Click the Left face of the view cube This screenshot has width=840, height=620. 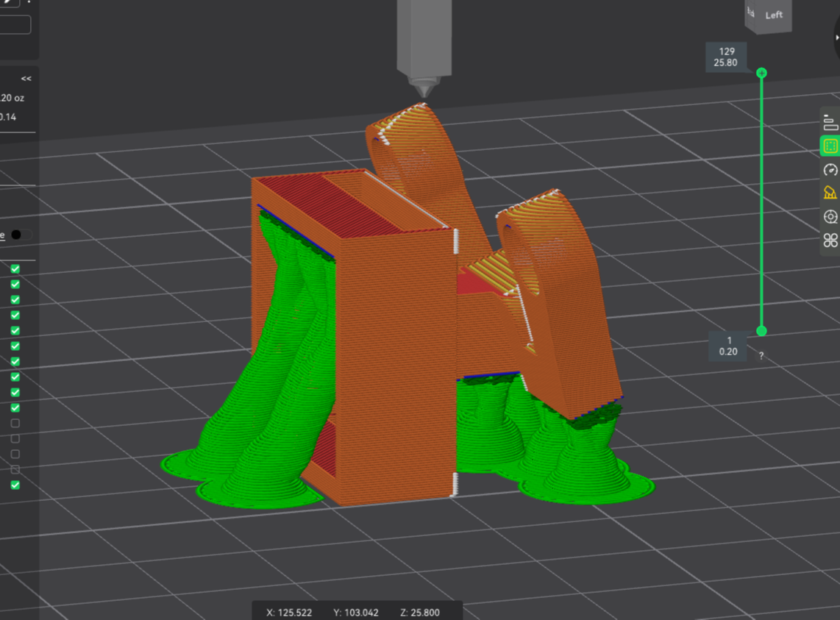[774, 15]
